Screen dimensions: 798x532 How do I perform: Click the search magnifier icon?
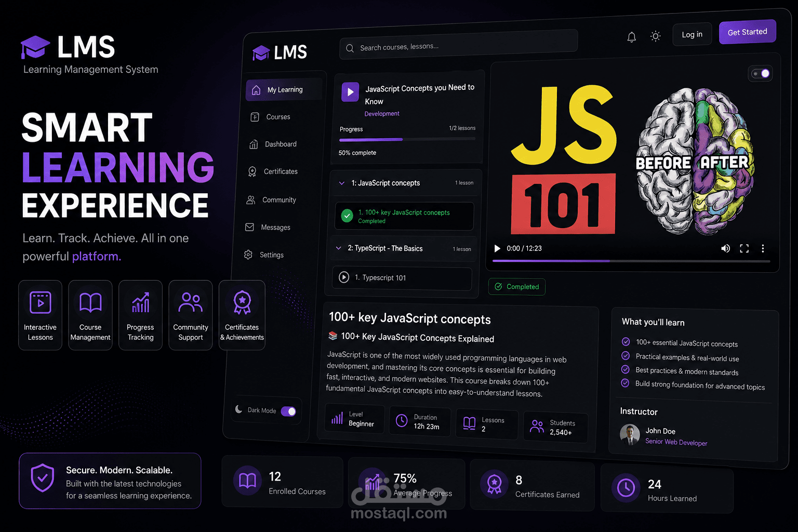coord(350,48)
